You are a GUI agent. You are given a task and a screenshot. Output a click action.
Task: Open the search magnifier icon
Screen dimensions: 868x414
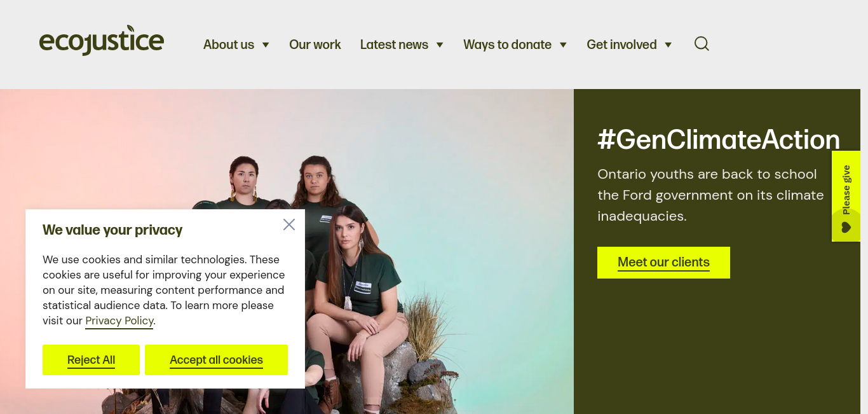point(702,44)
